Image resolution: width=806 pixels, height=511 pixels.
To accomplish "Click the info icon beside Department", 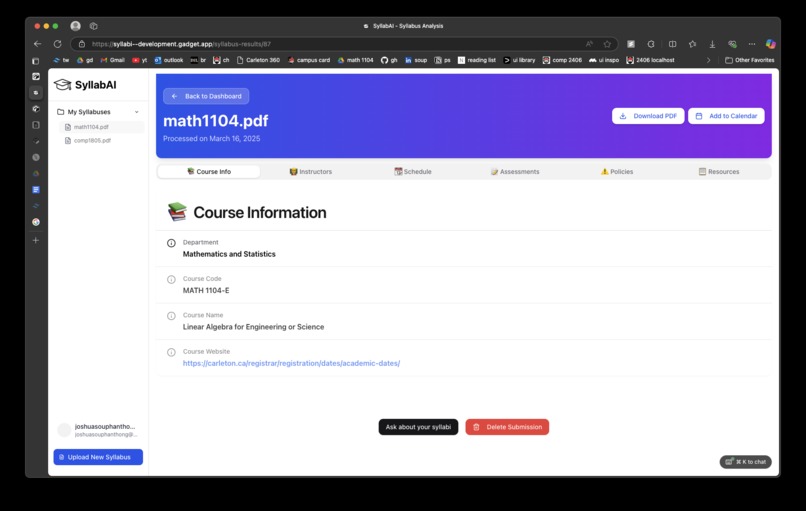I will [171, 243].
